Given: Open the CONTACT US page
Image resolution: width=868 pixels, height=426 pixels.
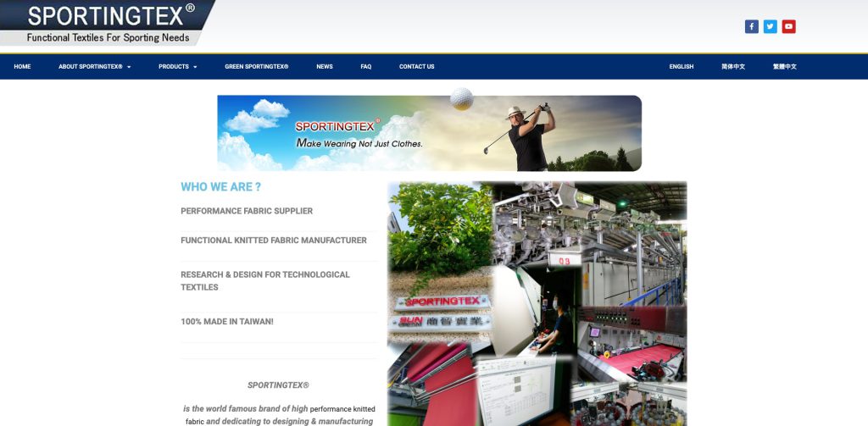Looking at the screenshot, I should coord(417,66).
